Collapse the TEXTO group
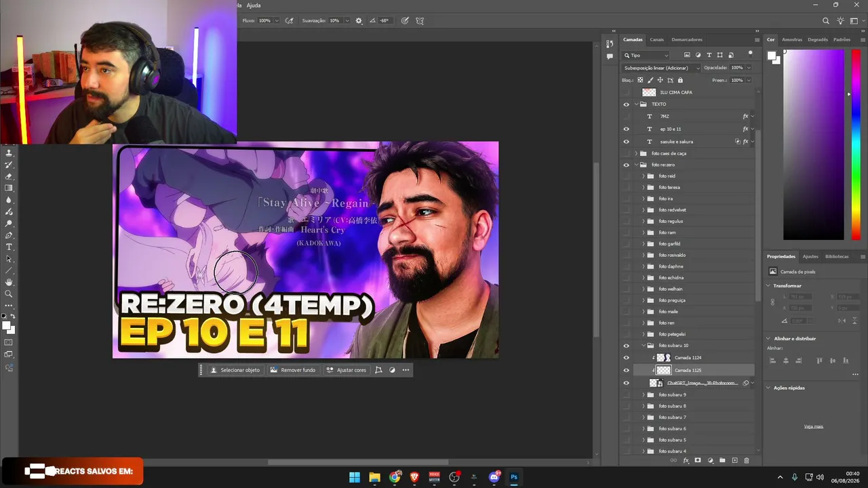 (x=637, y=104)
